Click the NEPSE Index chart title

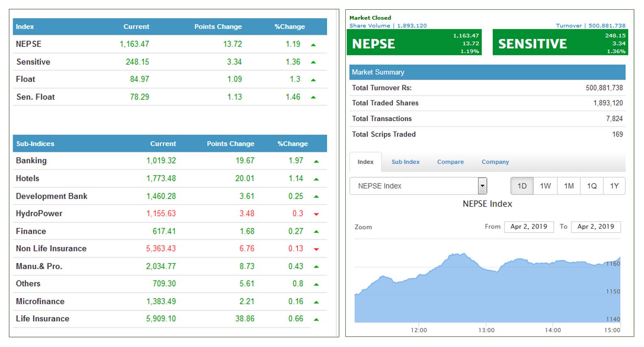coord(487,204)
